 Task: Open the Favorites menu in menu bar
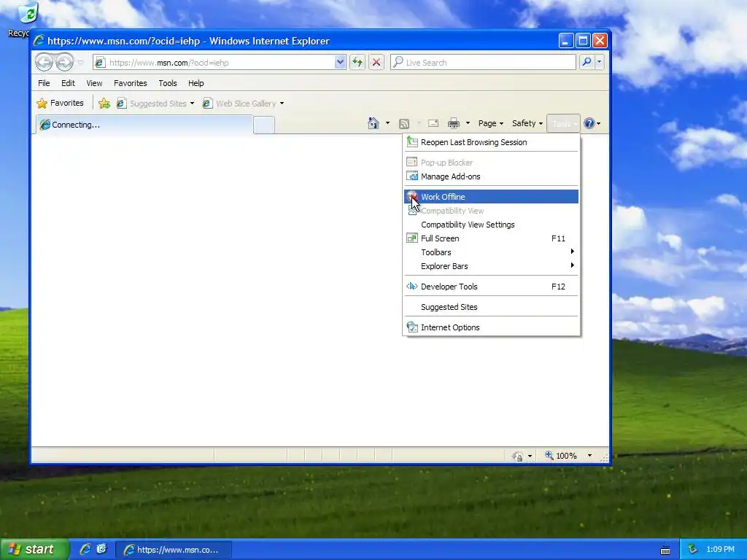pos(131,83)
